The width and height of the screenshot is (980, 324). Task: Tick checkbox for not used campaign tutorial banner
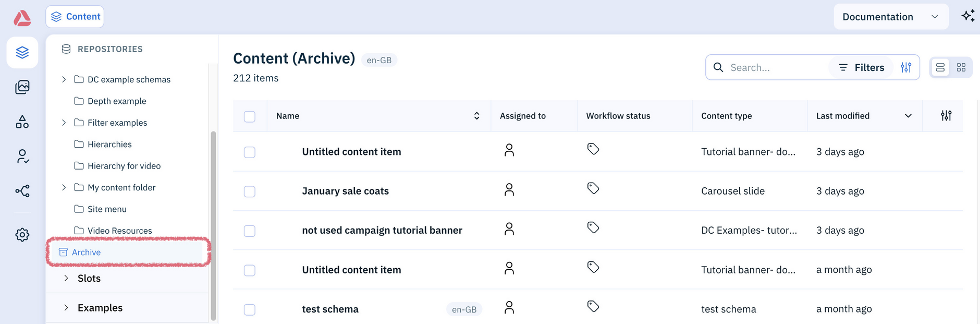tap(250, 231)
